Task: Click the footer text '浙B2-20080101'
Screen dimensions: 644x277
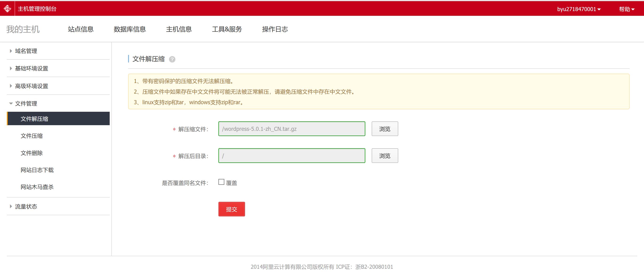Action: pyautogui.click(x=374, y=267)
